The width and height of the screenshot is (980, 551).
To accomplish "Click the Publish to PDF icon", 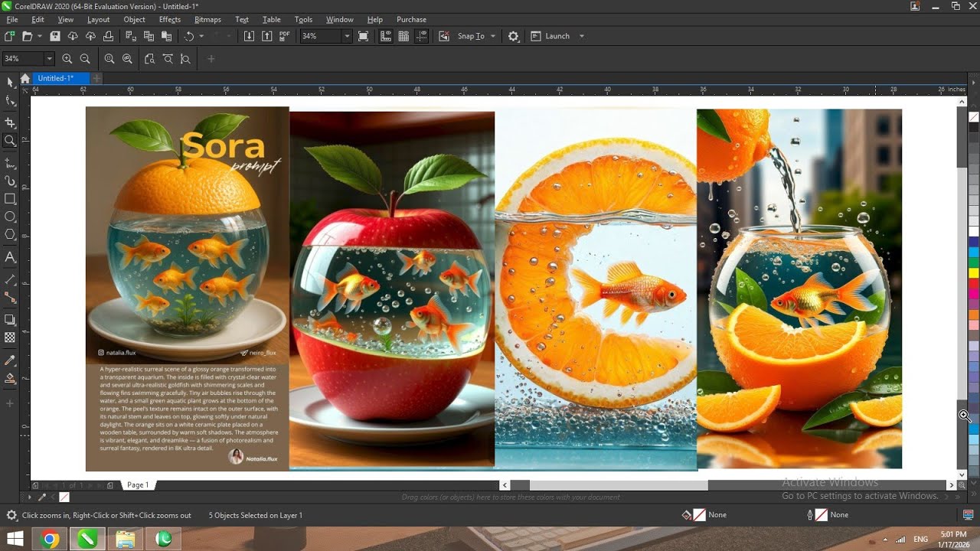I will [285, 36].
